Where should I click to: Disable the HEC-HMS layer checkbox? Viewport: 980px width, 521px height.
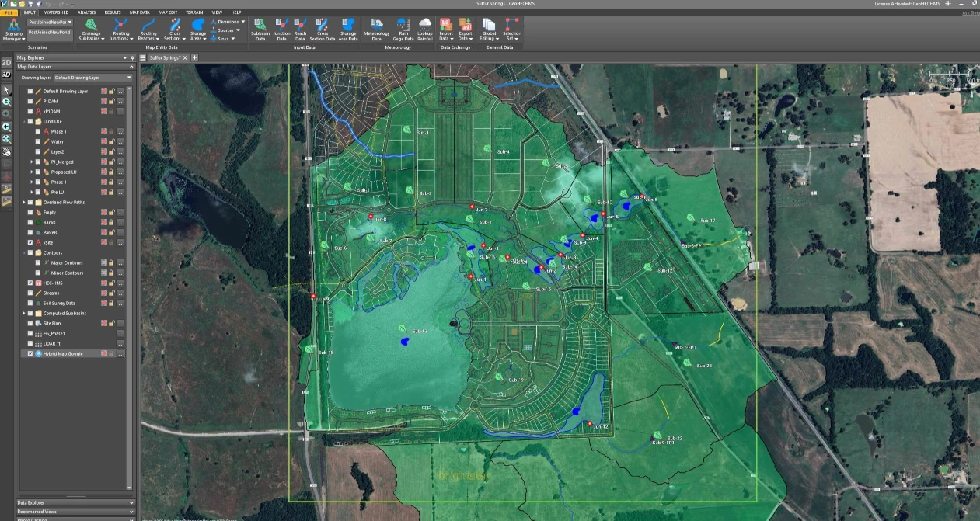click(x=30, y=283)
